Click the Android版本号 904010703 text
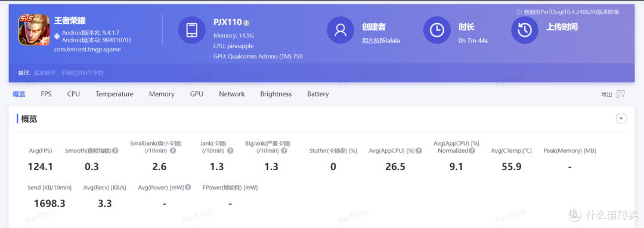 (x=97, y=40)
